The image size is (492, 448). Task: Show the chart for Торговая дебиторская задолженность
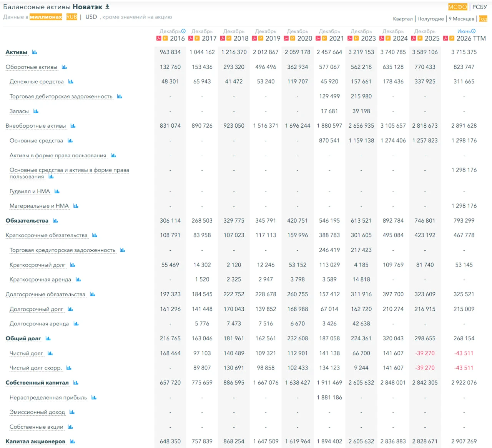click(x=120, y=97)
